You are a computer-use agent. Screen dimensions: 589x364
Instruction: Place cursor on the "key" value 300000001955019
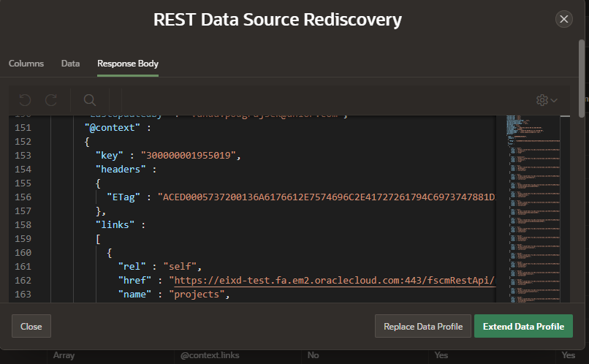point(191,156)
